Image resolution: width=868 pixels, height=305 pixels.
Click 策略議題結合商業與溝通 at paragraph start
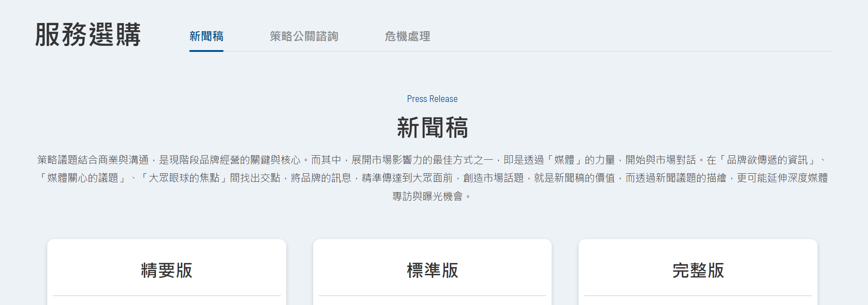pos(93,160)
